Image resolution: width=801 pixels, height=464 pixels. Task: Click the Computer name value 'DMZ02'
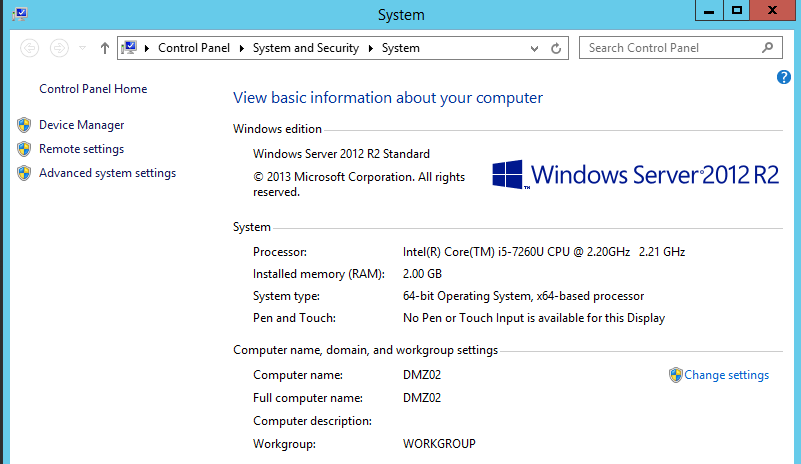[x=422, y=375]
